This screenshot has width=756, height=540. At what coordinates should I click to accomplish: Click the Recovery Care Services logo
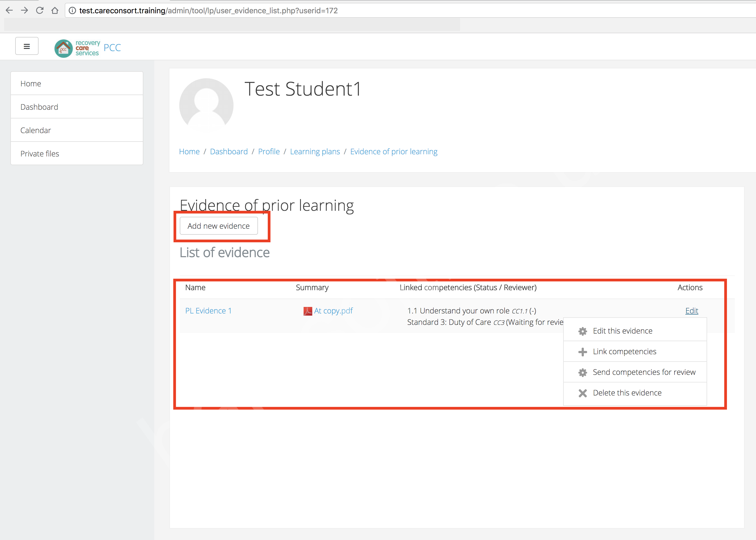click(x=77, y=48)
